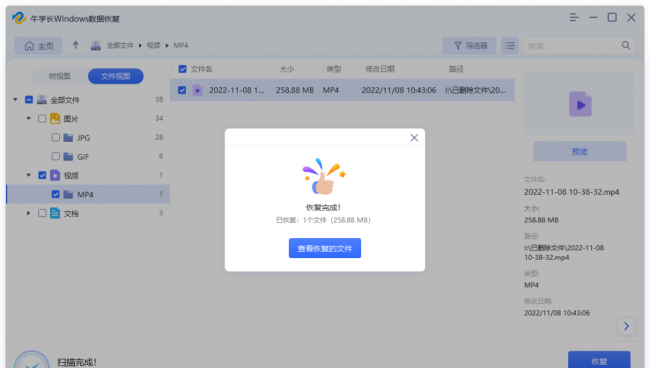The width and height of the screenshot is (650, 368).
Task: Open the 筛选器 filter button
Action: (x=469, y=46)
